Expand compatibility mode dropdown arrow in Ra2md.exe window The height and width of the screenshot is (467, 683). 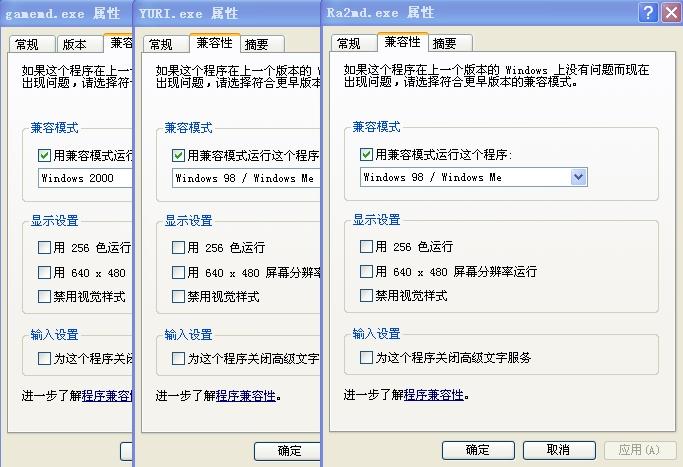pos(578,177)
